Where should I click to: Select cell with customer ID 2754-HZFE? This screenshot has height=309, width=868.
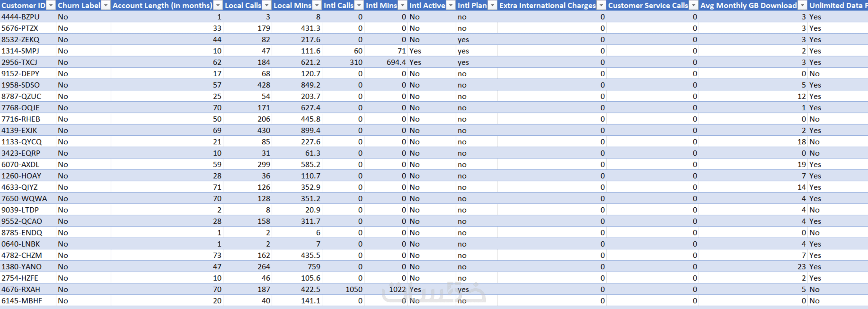(x=28, y=278)
